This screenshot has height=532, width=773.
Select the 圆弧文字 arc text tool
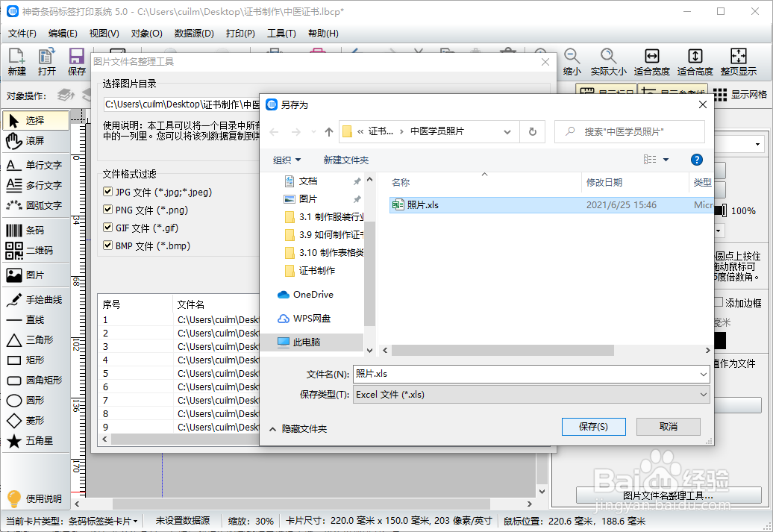[36, 206]
